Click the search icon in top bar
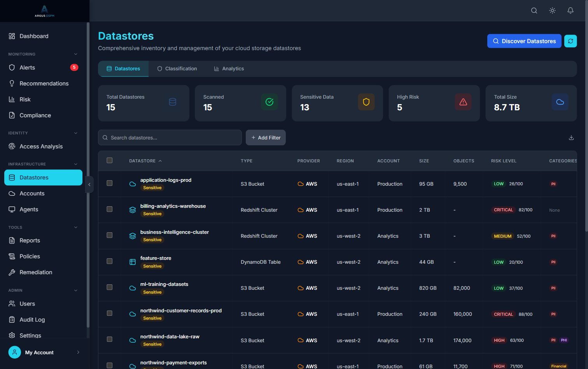 click(x=534, y=10)
